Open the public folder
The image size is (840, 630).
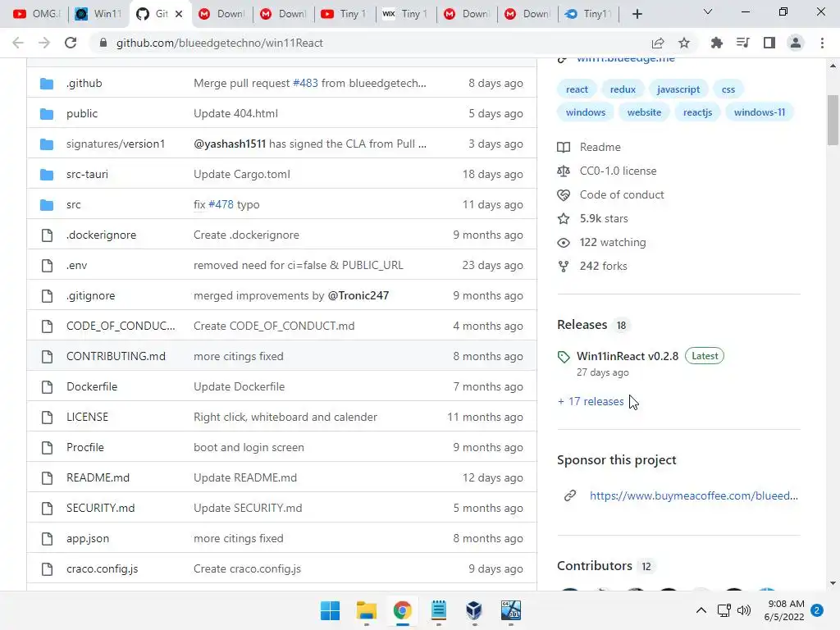[x=82, y=113]
